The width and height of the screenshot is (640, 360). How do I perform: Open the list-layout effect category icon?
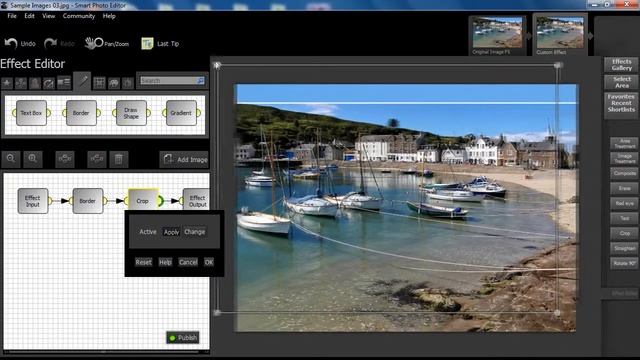click(63, 83)
